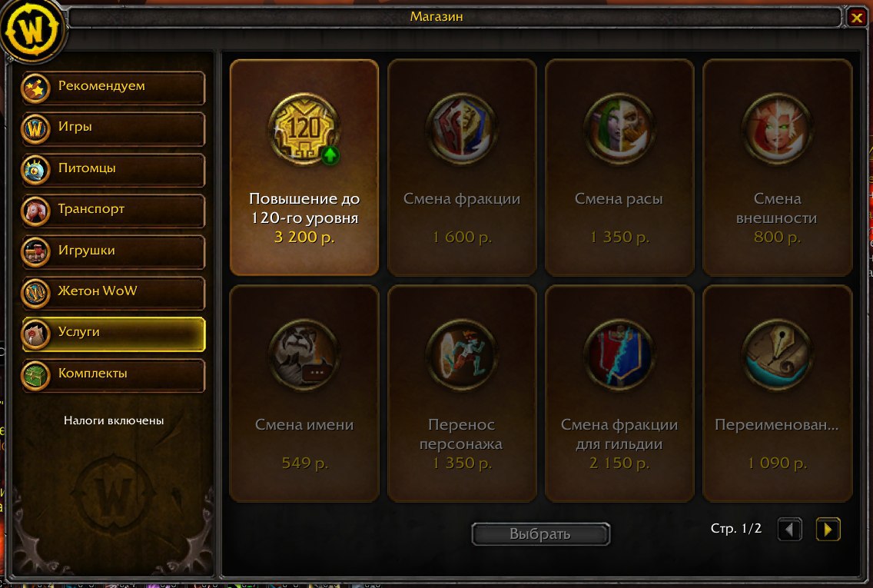Select the Смена внешности face icon
This screenshot has width=873, height=588.
click(777, 129)
